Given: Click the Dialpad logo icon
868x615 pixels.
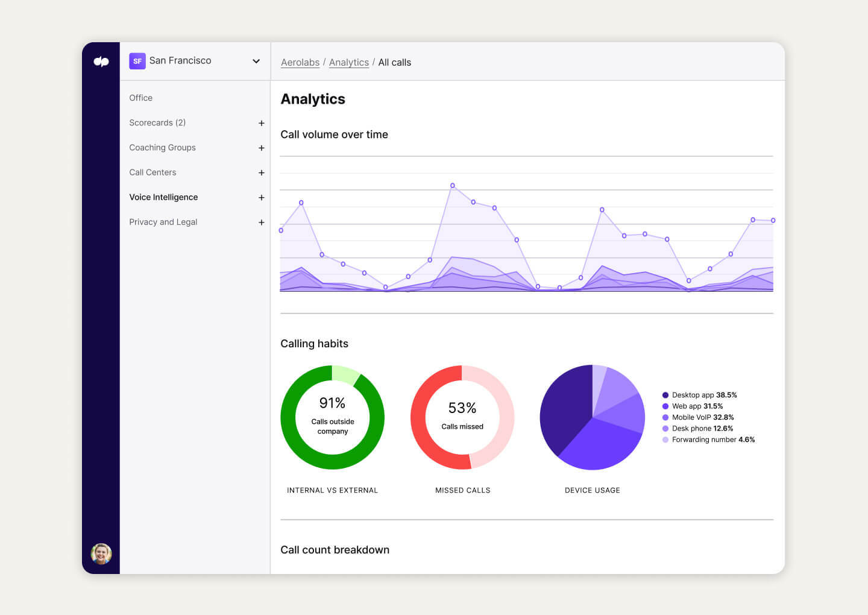Looking at the screenshot, I should click(x=101, y=61).
